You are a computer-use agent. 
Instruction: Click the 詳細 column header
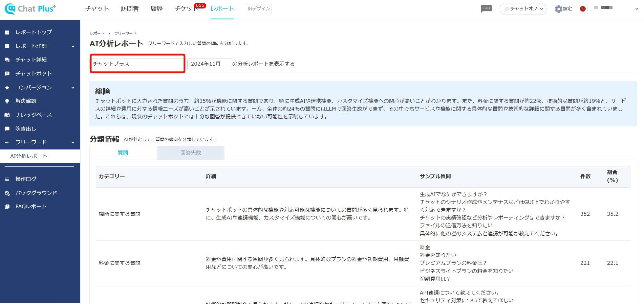point(211,176)
